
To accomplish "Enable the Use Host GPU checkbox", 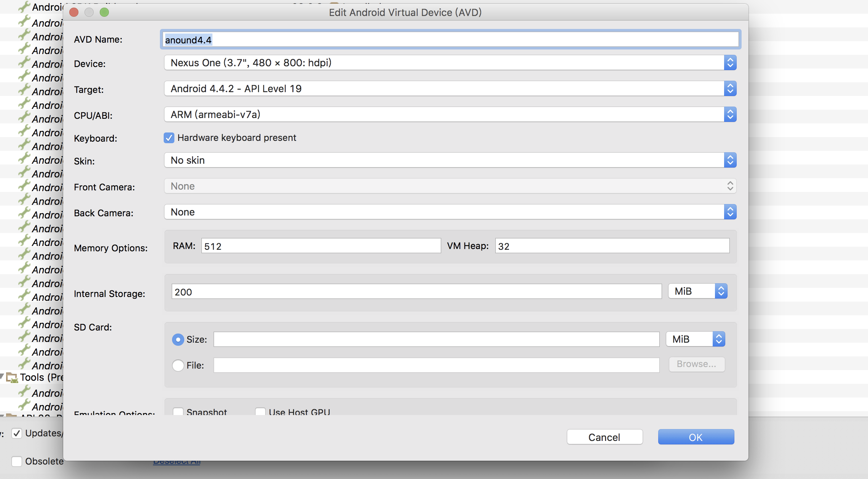I will (260, 412).
